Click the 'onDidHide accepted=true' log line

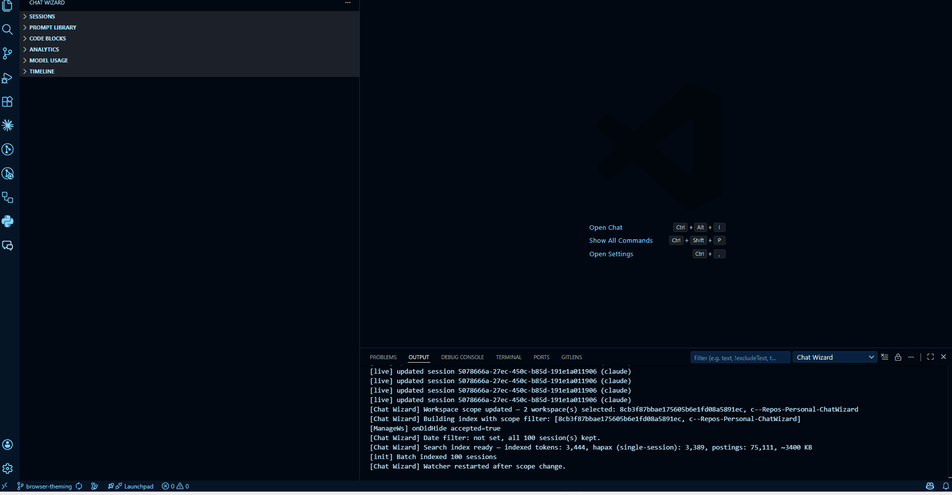pos(435,428)
